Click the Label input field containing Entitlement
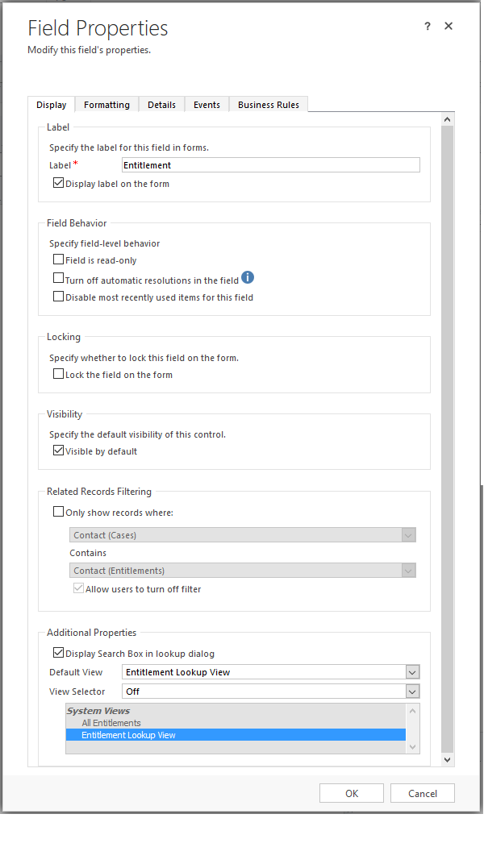The height and width of the screenshot is (868, 484). [271, 164]
